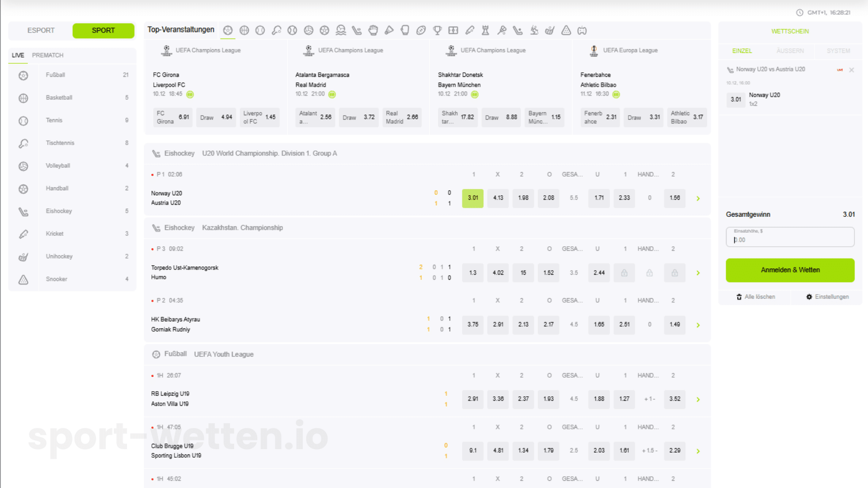
Task: Select ÄUSSERN bet slip tab
Action: coord(790,51)
